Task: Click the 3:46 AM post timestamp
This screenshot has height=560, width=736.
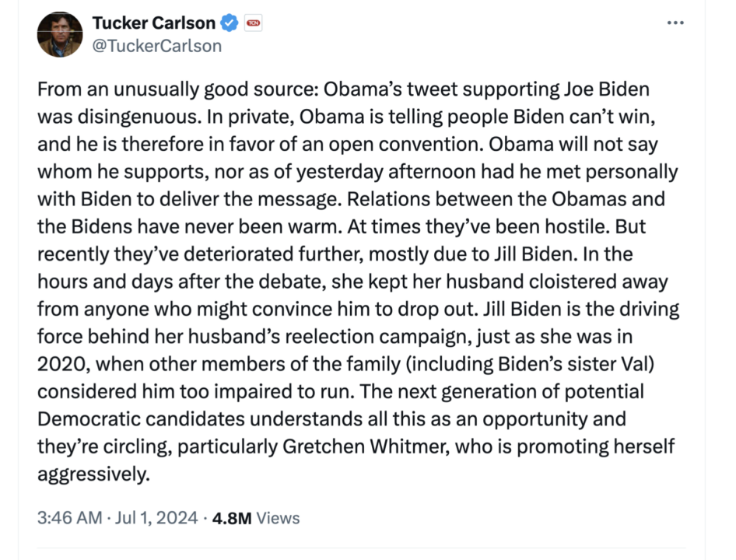Action: [x=68, y=517]
